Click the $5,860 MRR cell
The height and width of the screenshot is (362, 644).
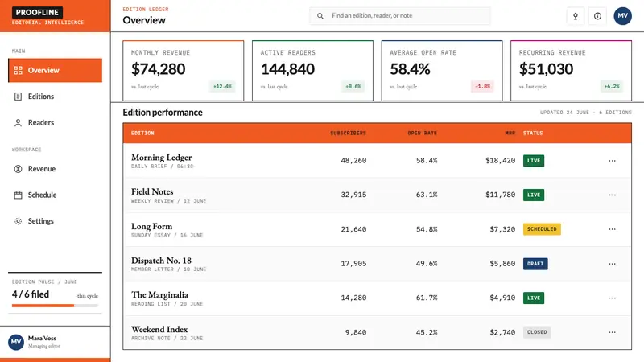502,264
